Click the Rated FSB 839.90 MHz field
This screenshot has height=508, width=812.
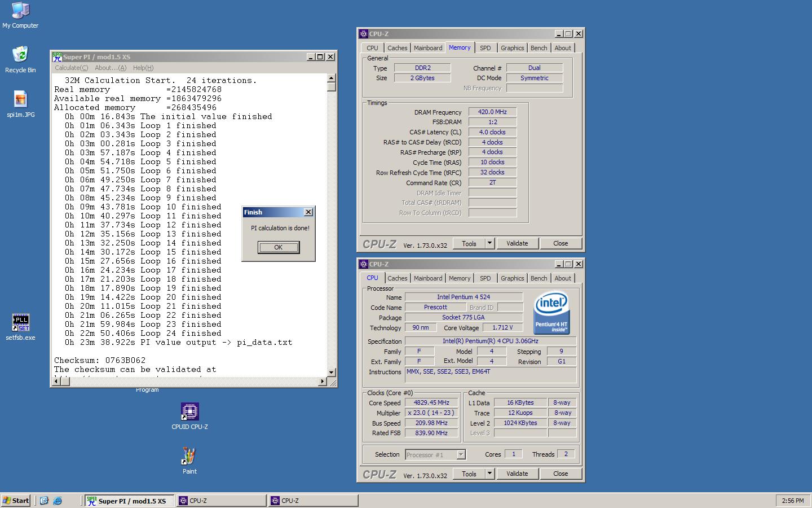(431, 433)
